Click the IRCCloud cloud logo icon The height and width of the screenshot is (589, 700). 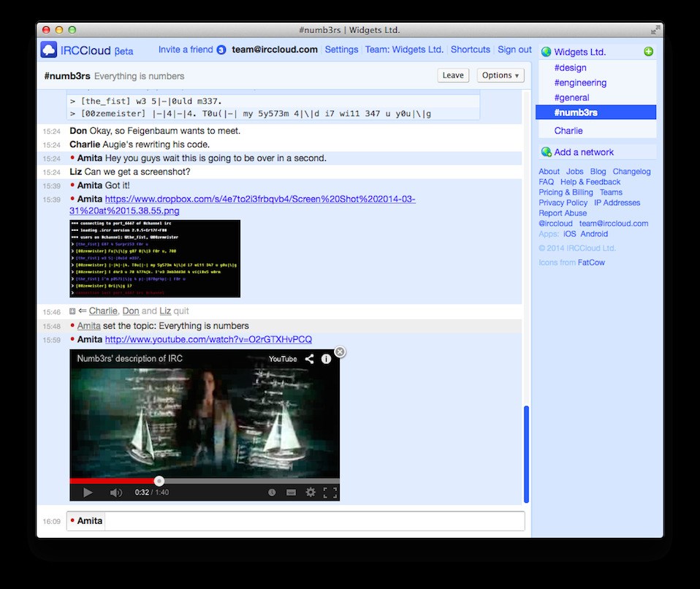coord(49,50)
